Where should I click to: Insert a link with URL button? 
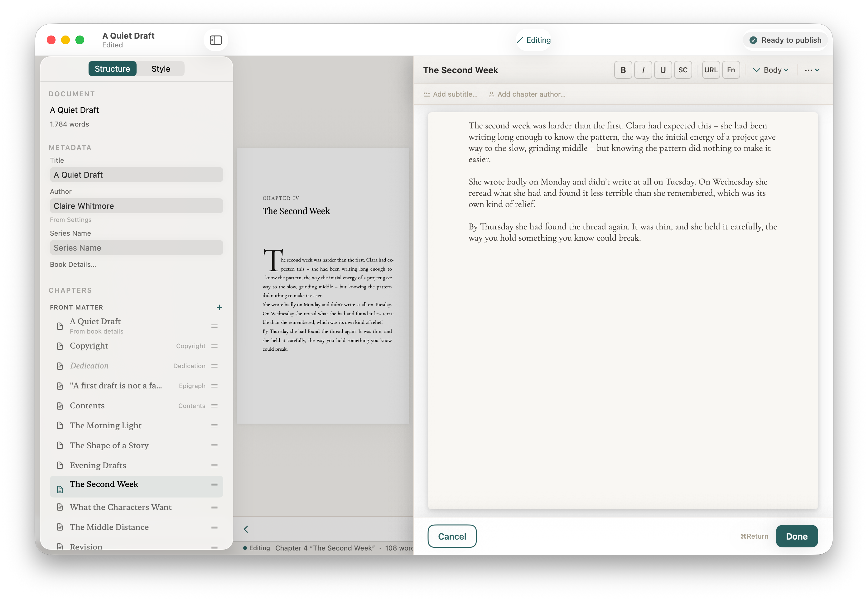tap(711, 70)
